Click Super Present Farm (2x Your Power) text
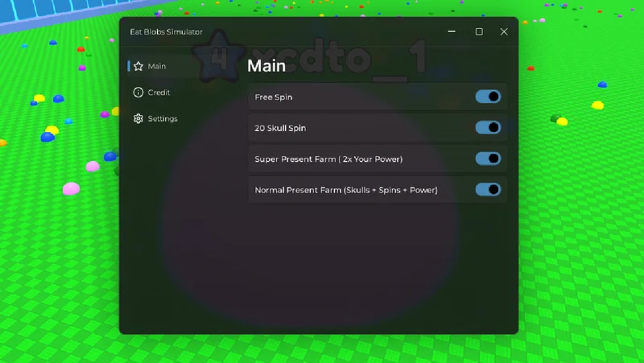This screenshot has height=363, width=644. click(328, 159)
